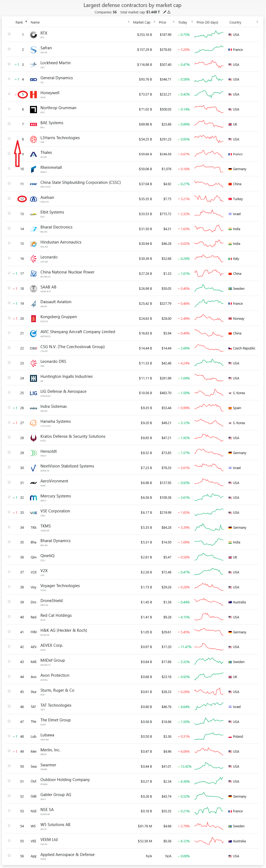Click the Lockheed Martin logo
The height and width of the screenshot is (868, 266).
pos(33,65)
